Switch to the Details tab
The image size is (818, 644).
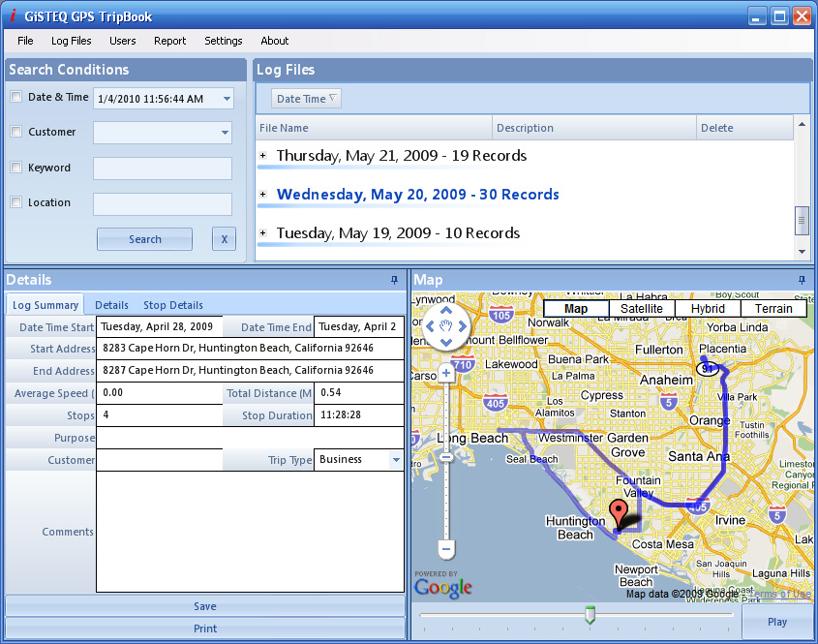111,305
